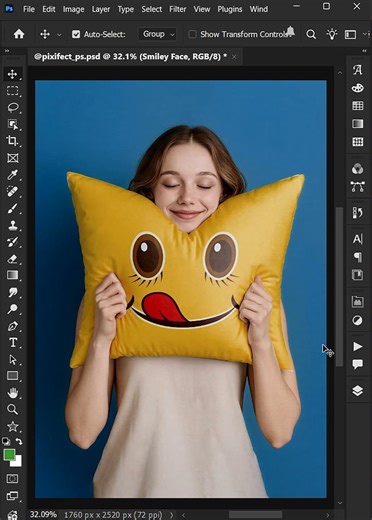Select the Clone Stamp tool
This screenshot has height=520, width=372.
point(13,225)
